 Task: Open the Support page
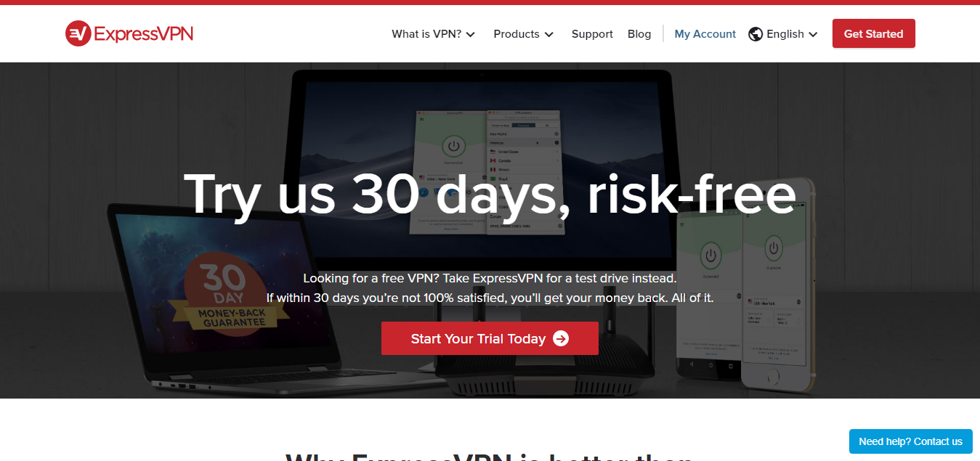(x=592, y=34)
